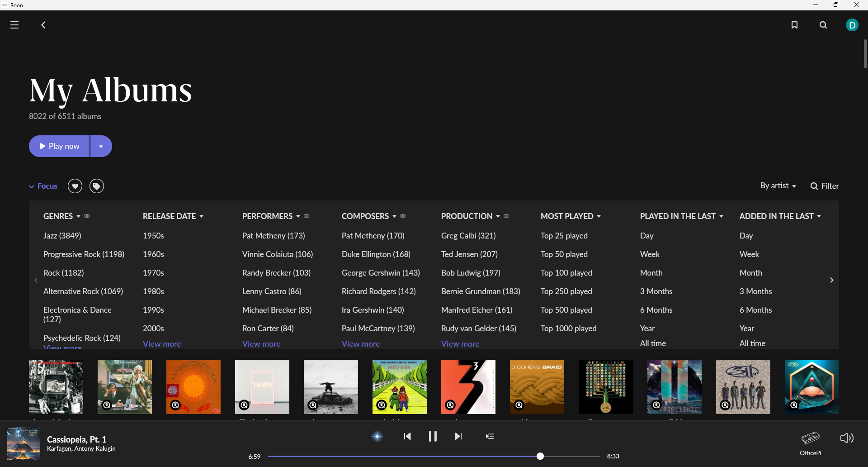Open the Cassiopeia, Pt. 1 track title
The height and width of the screenshot is (467, 868).
pos(77,439)
